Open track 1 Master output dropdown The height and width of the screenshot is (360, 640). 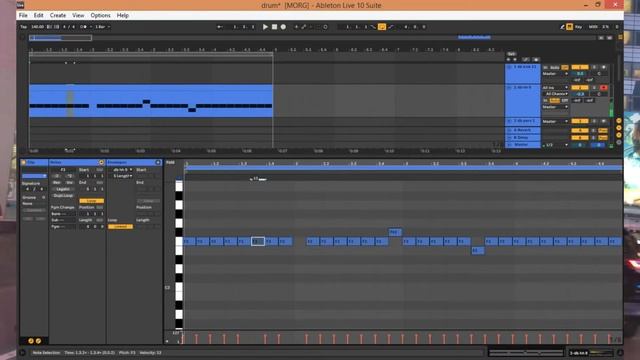click(555, 74)
